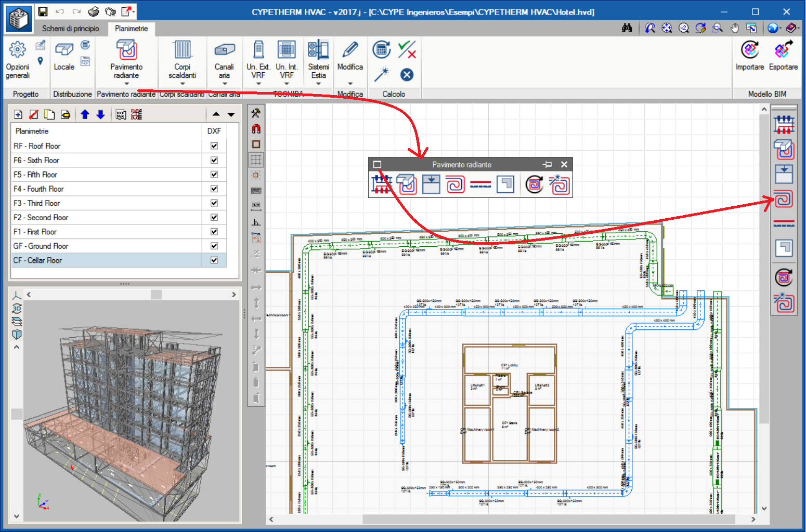Expand the Un. Int. VRF dropdown arrow
The height and width of the screenshot is (532, 806).
[287, 84]
